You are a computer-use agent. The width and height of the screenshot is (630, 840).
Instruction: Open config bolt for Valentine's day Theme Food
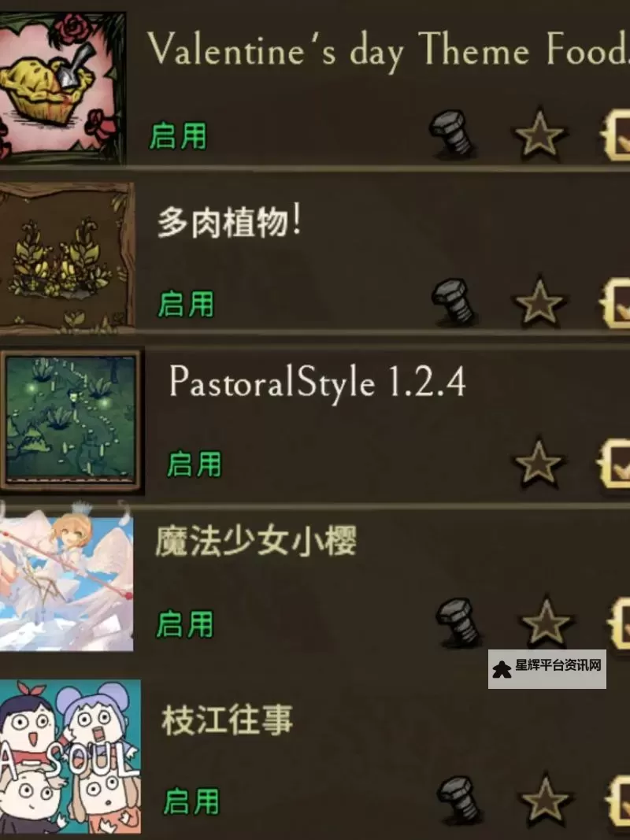[451, 133]
